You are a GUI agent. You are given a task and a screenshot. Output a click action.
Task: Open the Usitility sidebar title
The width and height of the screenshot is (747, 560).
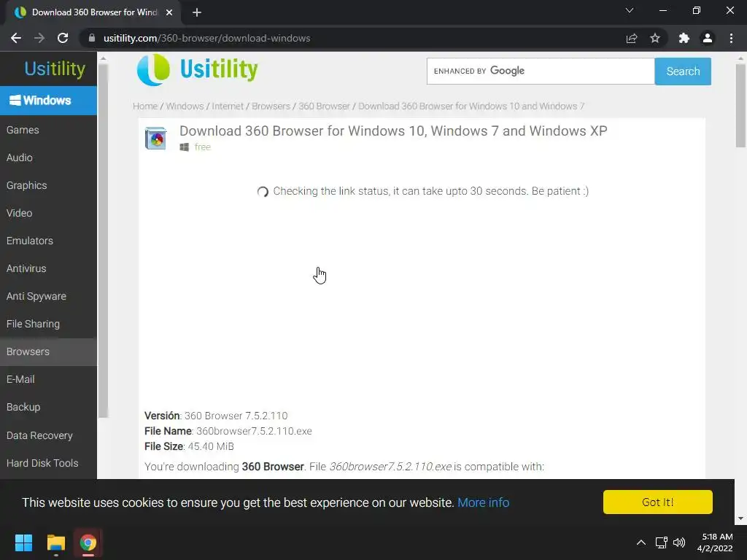pyautogui.click(x=55, y=69)
